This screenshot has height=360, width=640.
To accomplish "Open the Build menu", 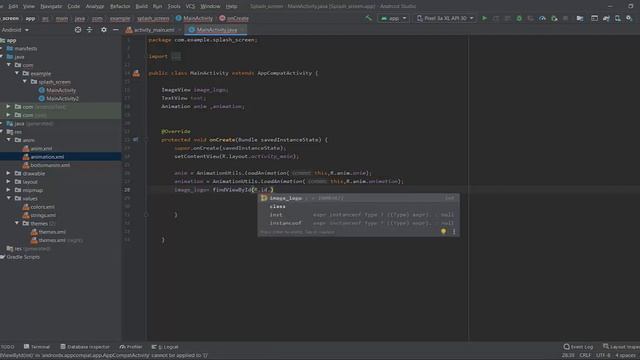I will [x=142, y=6].
